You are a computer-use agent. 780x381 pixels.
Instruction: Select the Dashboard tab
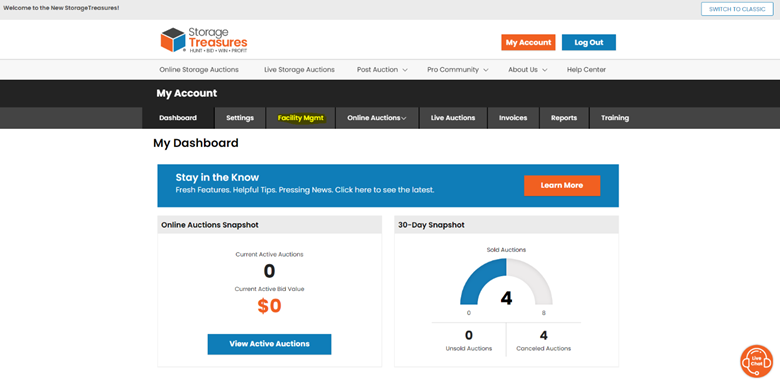pyautogui.click(x=178, y=118)
